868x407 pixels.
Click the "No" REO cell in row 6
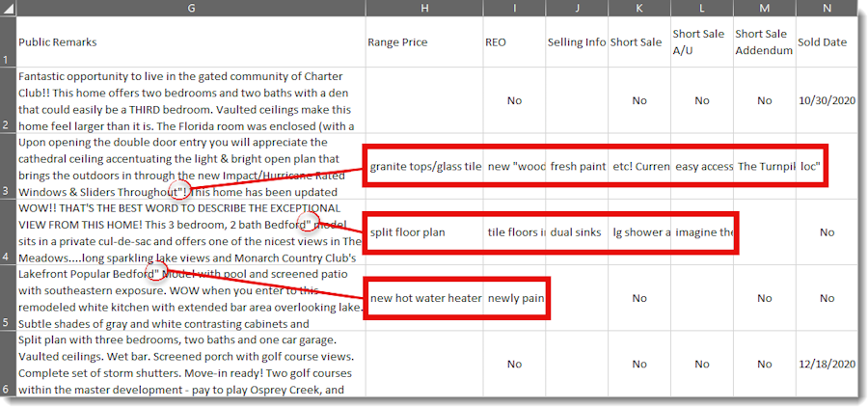click(514, 364)
